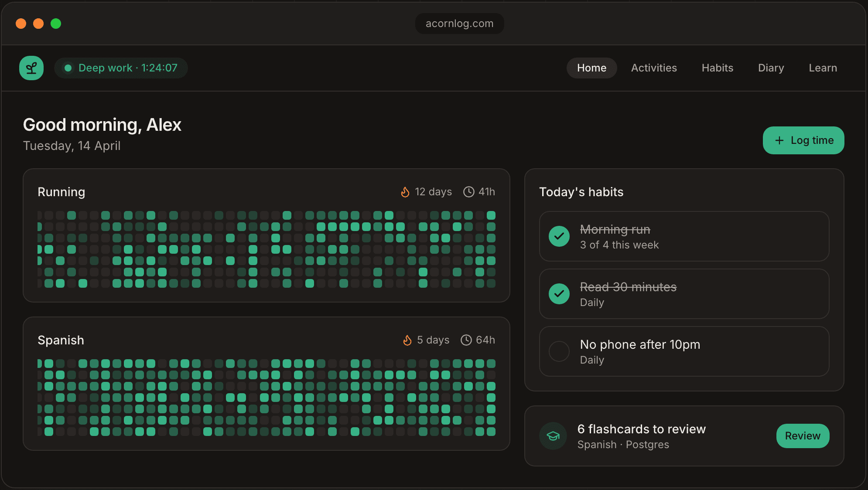Image resolution: width=868 pixels, height=490 pixels.
Task: Check off No phone after 10pm
Action: pos(559,351)
